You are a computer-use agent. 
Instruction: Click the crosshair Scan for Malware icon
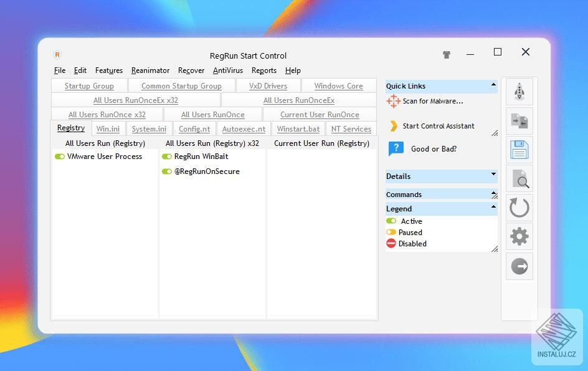[x=394, y=101]
